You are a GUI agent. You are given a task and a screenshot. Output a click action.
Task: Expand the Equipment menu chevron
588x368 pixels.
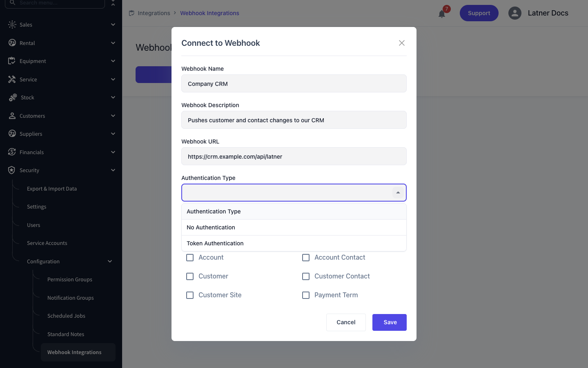[x=113, y=61]
